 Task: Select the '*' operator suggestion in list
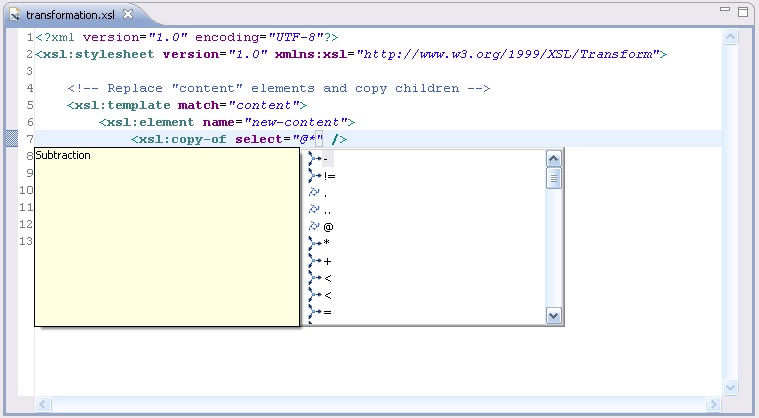click(327, 244)
